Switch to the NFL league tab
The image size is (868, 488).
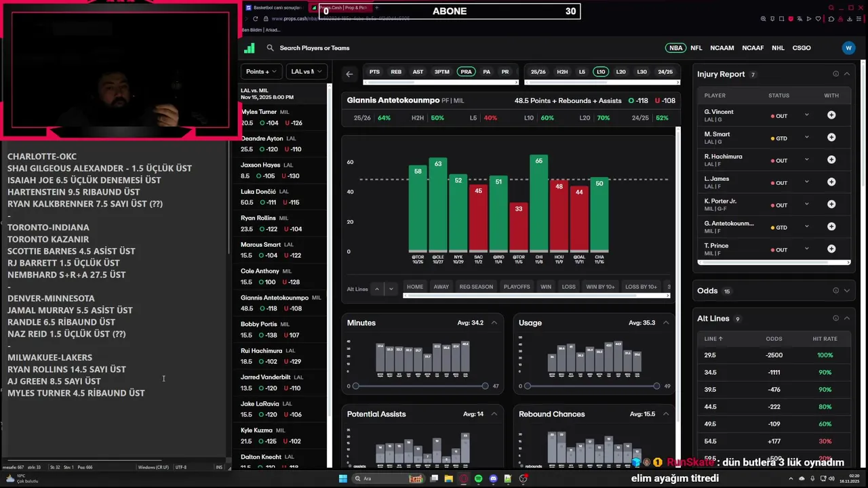[x=696, y=48]
